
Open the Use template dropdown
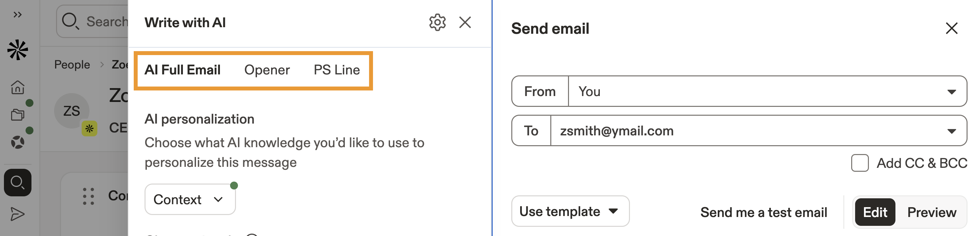coord(570,211)
